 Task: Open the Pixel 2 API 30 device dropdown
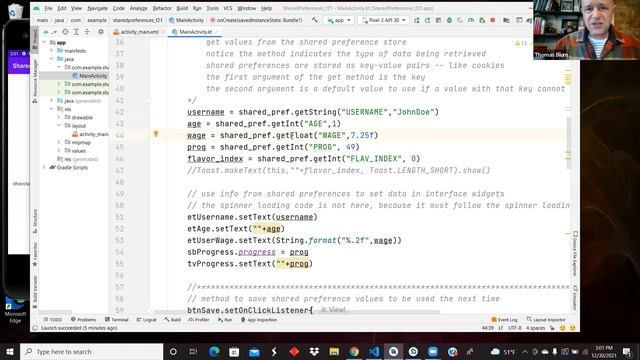pyautogui.click(x=384, y=20)
